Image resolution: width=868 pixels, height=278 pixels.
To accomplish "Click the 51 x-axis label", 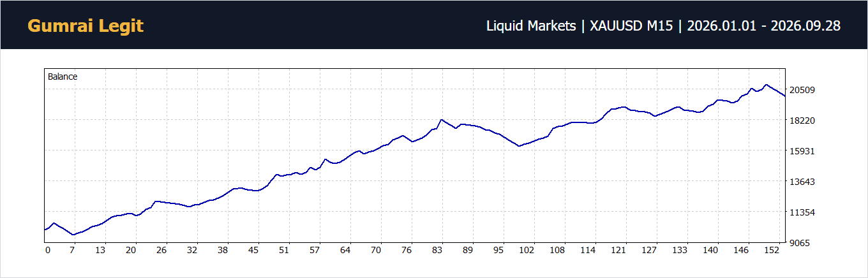I will coord(284,251).
